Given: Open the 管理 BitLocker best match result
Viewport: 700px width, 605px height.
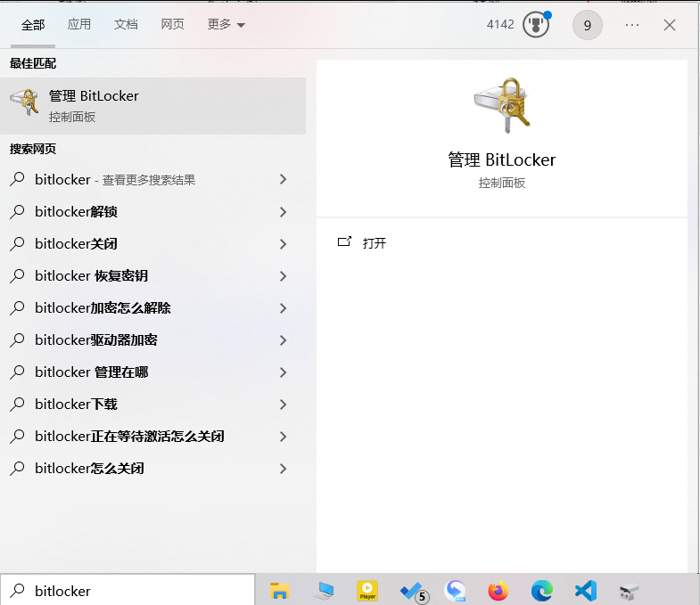Looking at the screenshot, I should click(x=152, y=106).
